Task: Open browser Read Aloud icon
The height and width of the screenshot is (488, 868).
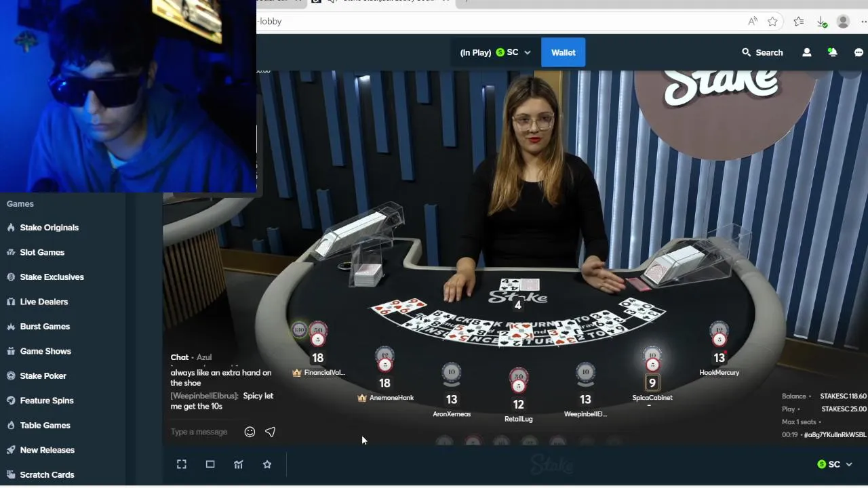Action: click(753, 21)
